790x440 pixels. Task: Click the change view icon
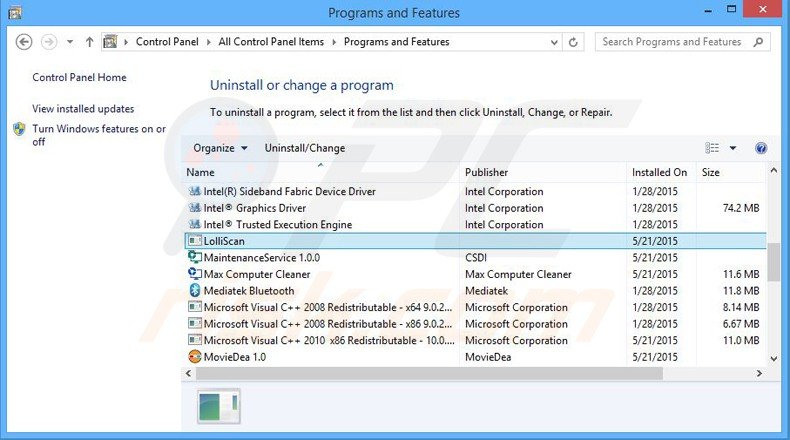point(711,148)
